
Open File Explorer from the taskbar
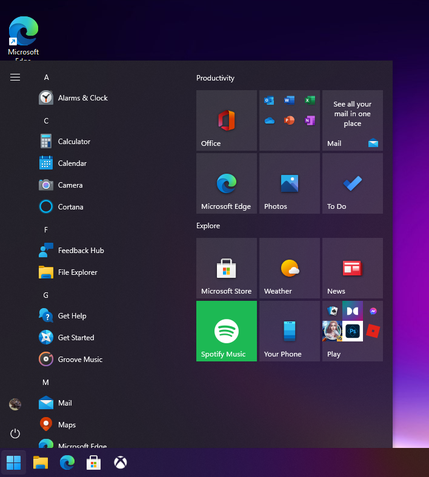[40, 463]
